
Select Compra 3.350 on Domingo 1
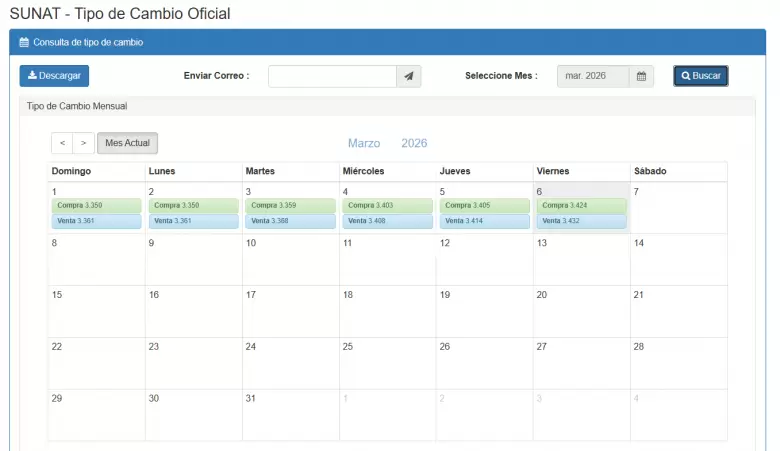[x=97, y=205]
